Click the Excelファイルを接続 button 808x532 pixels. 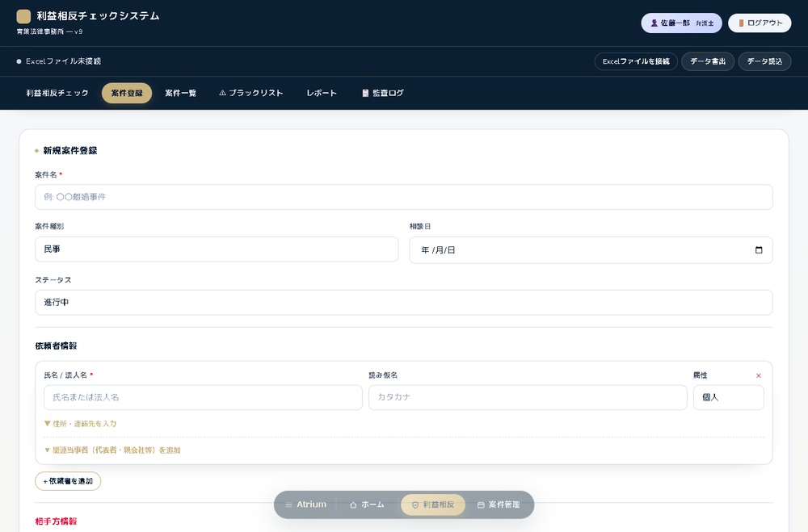(x=636, y=61)
